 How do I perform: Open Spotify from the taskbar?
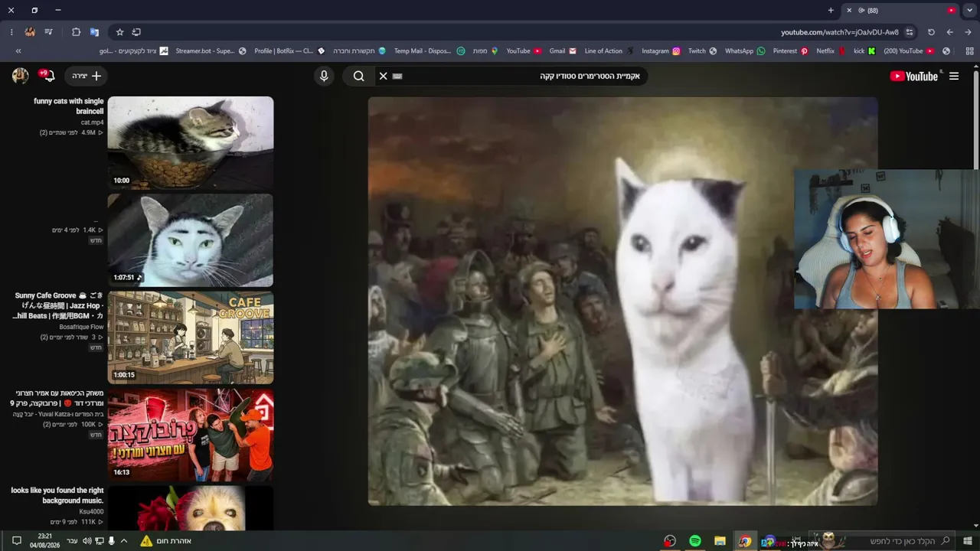click(695, 541)
